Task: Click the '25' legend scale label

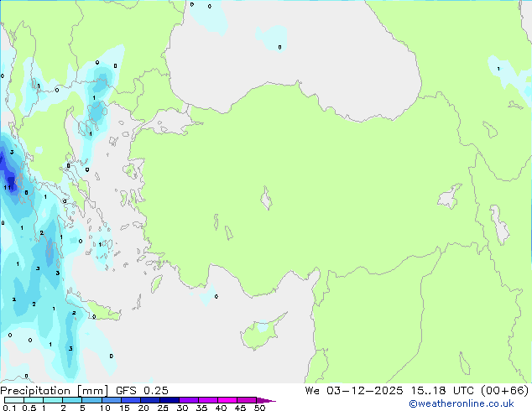Action: pyautogui.click(x=163, y=408)
